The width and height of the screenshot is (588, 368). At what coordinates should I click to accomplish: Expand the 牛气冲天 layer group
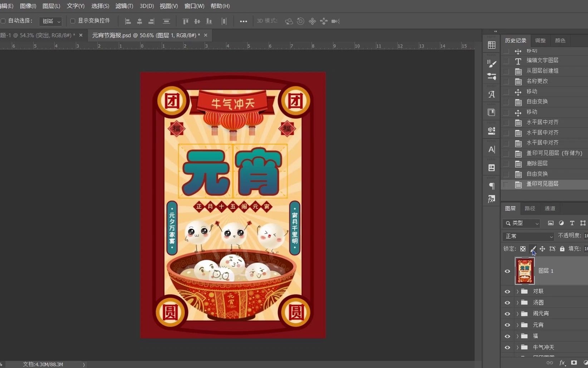[517, 347]
